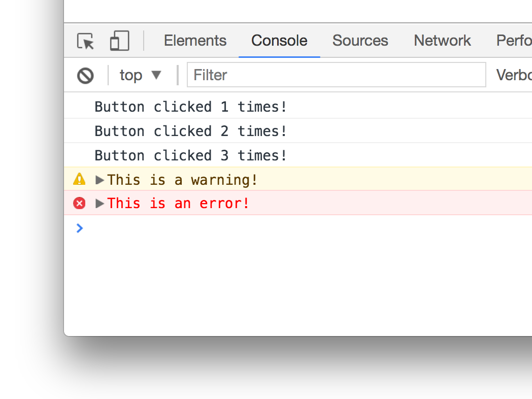The width and height of the screenshot is (532, 399).
Task: Click the 'Button clicked 3 times!' message
Action: tap(190, 155)
